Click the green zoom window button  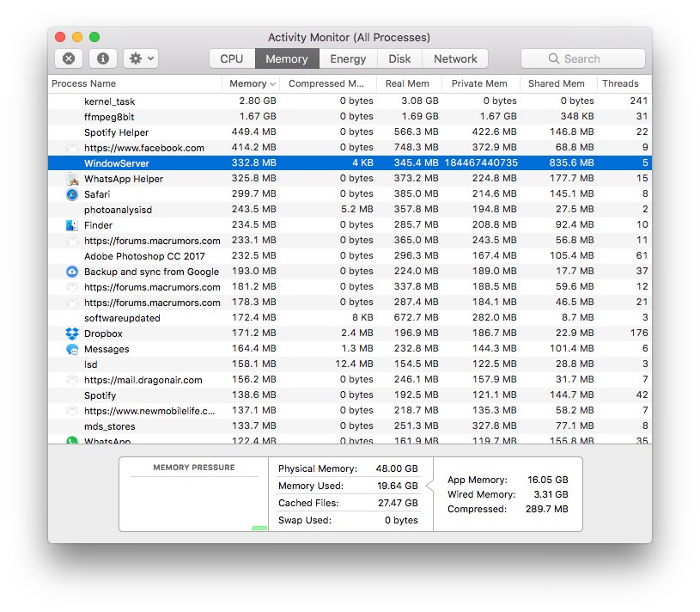[94, 37]
